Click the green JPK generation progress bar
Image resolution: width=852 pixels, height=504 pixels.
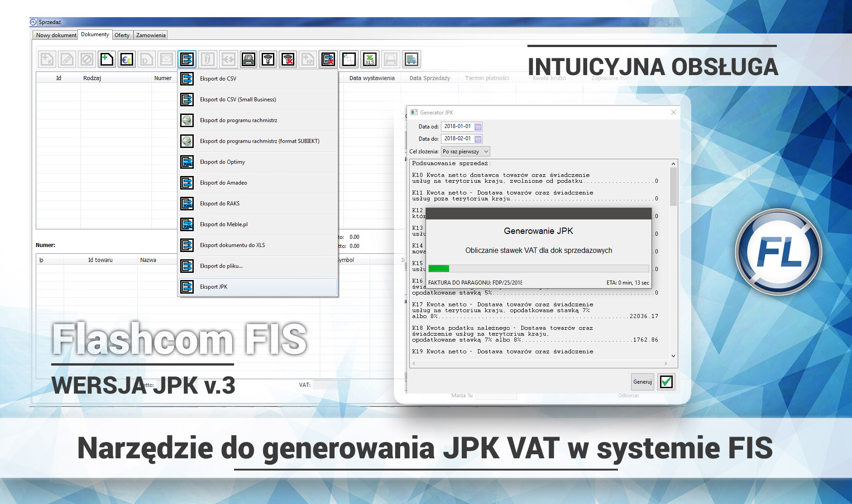pos(539,268)
